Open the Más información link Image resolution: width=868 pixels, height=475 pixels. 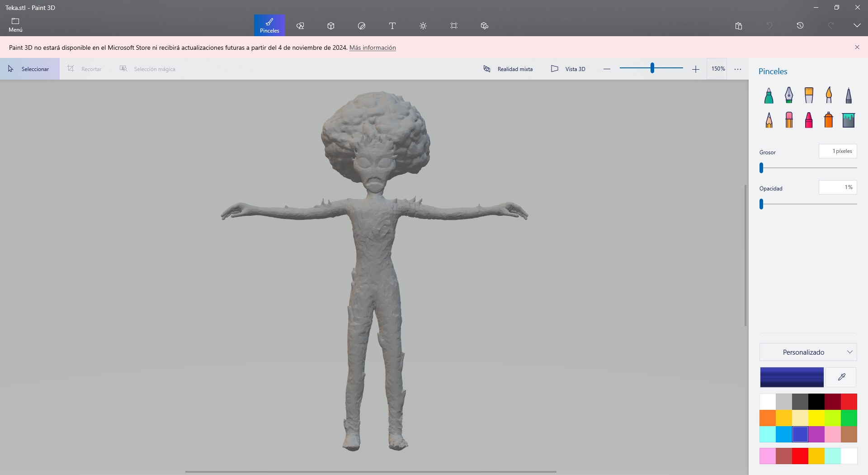coord(373,47)
